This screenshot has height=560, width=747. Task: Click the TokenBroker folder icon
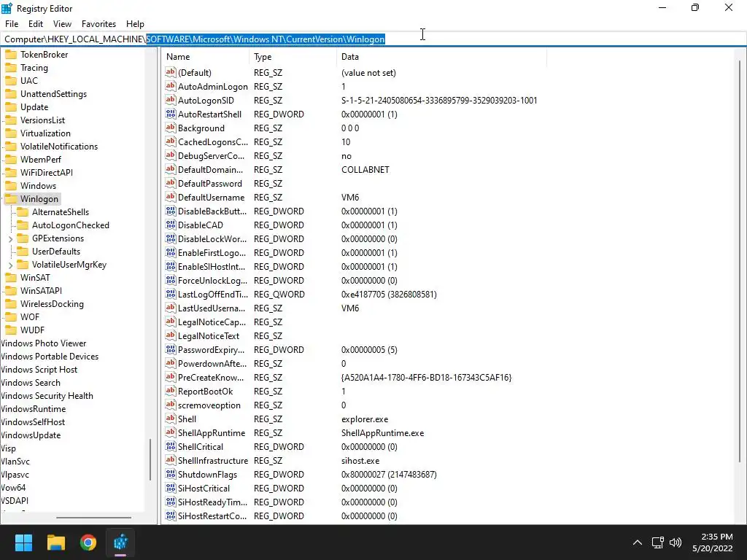(x=11, y=54)
